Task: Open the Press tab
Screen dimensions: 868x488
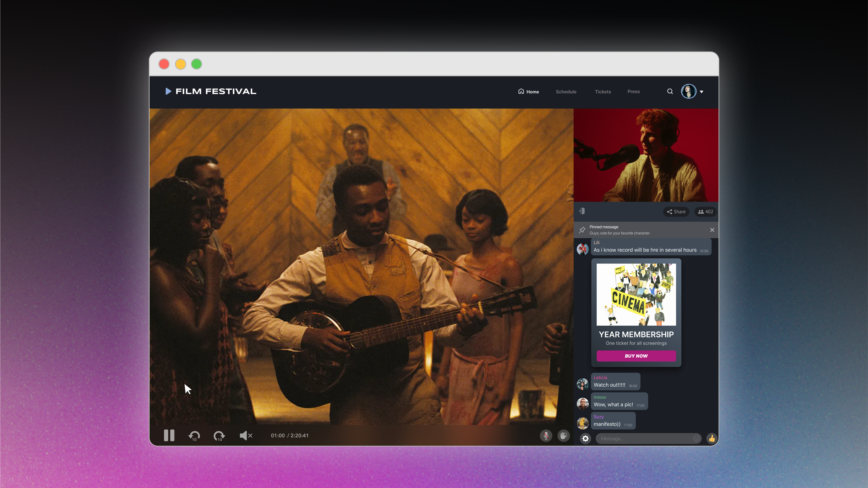Action: point(633,92)
